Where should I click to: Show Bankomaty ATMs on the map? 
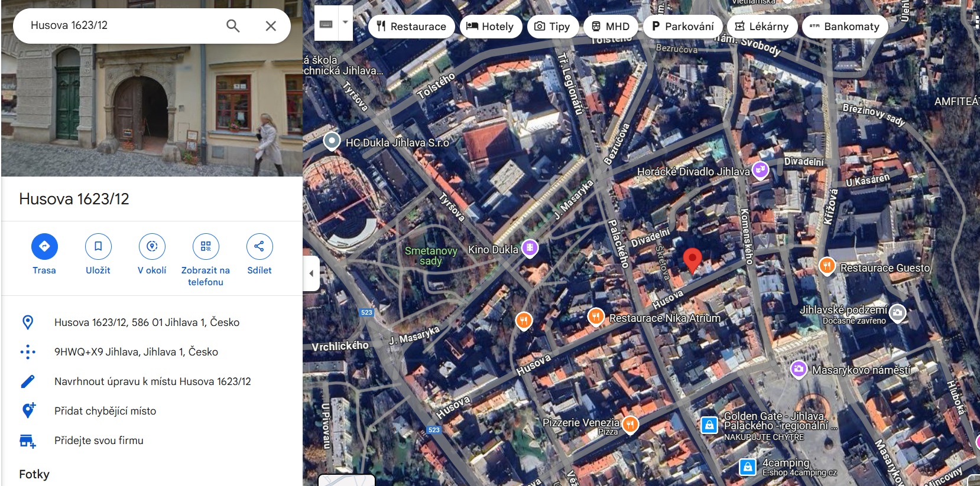(845, 27)
